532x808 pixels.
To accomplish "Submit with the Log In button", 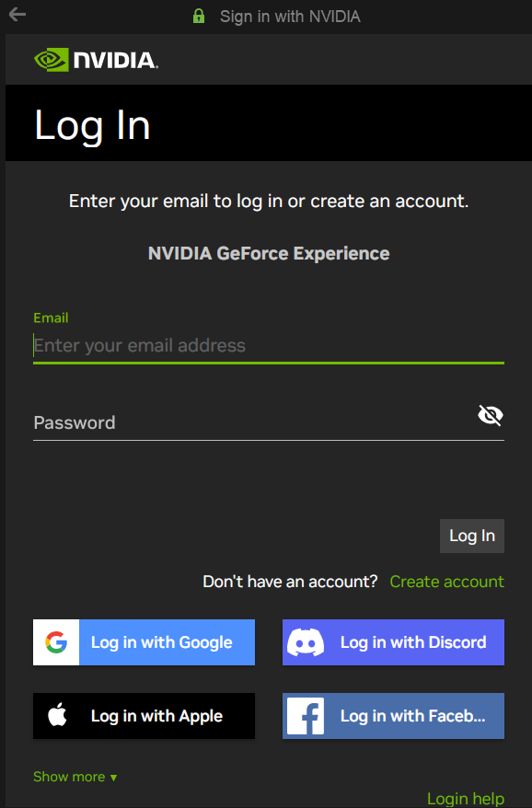I will [x=471, y=536].
